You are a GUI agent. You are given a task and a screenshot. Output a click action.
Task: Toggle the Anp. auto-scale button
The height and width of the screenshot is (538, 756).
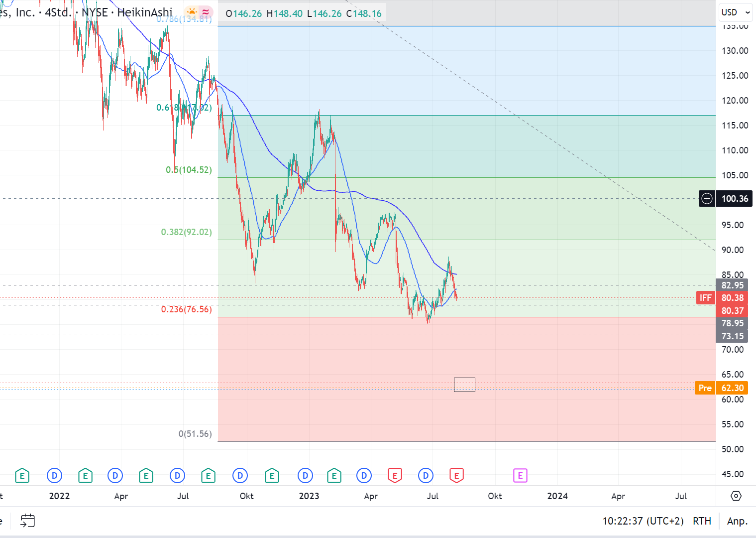point(737,521)
